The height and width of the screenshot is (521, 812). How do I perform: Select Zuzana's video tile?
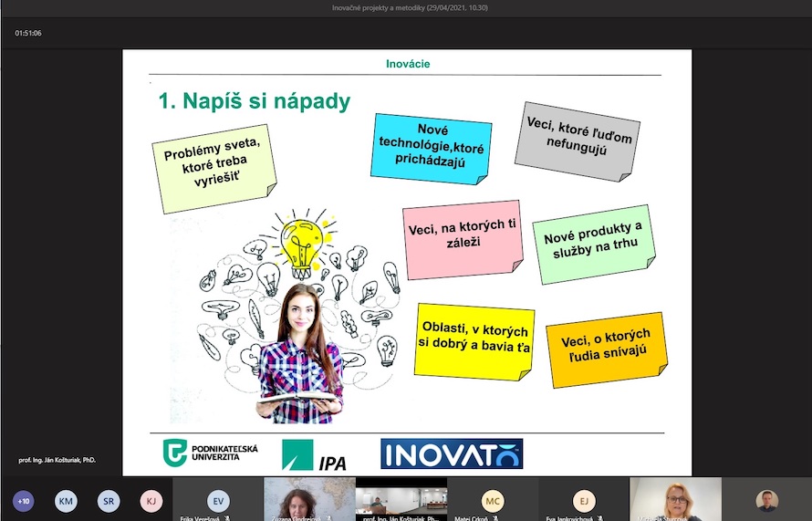point(309,500)
